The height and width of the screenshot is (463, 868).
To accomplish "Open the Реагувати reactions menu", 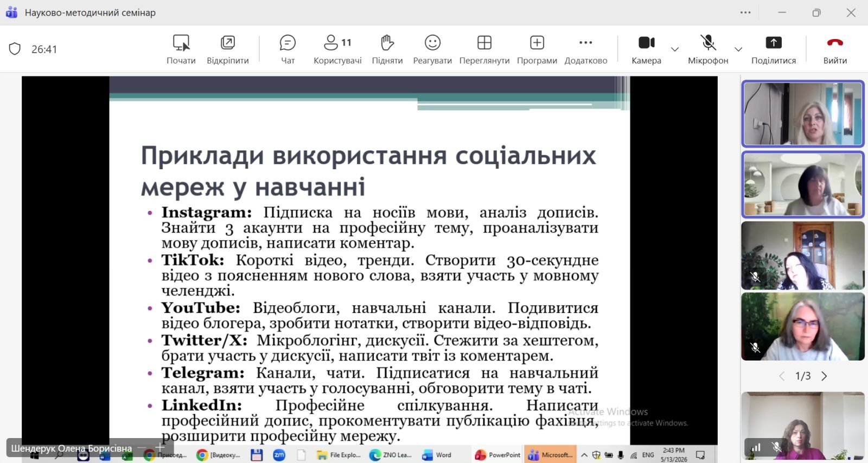I will [x=432, y=49].
